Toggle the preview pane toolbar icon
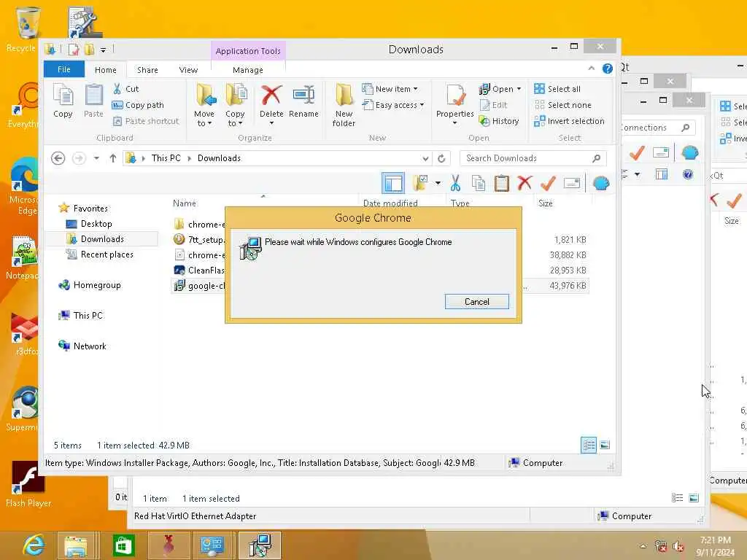This screenshot has width=747, height=560. pyautogui.click(x=393, y=183)
